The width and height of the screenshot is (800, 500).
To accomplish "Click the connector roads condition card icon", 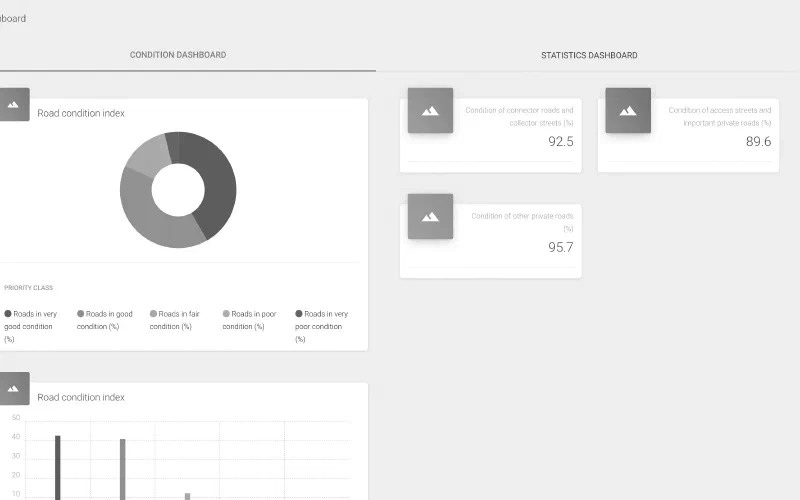I will point(430,110).
